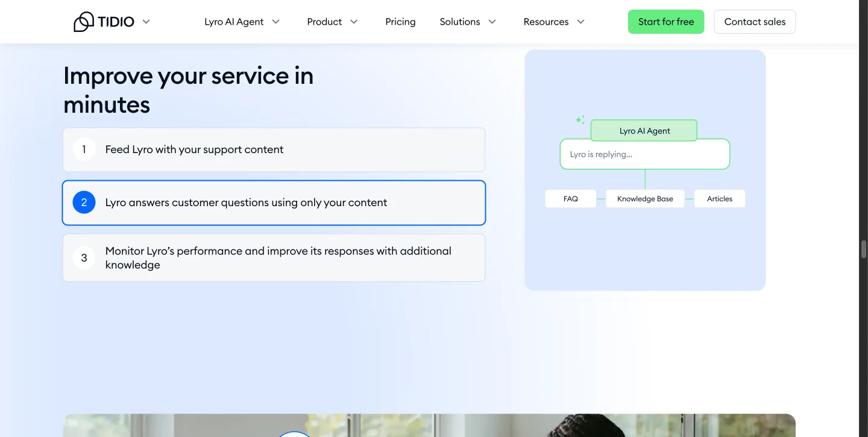
Task: Click the number 3 step circle
Action: [84, 258]
